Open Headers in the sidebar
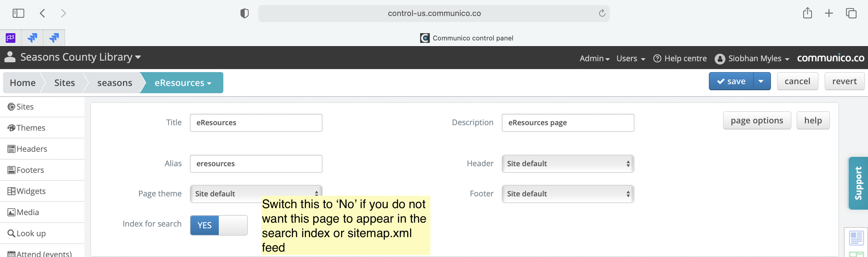868x257 pixels. (x=42, y=149)
